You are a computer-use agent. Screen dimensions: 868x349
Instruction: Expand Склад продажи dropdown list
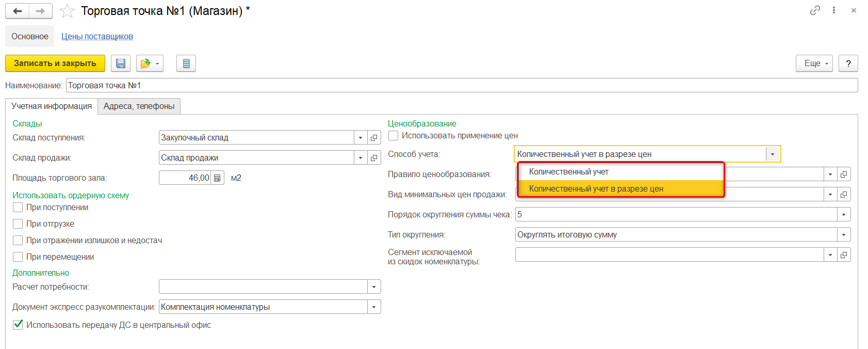361,158
